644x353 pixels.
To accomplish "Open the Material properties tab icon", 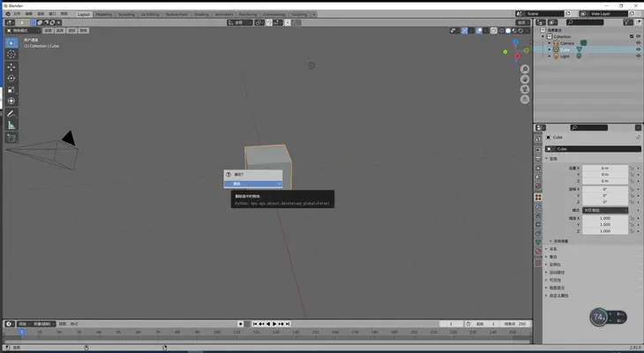I will [x=538, y=252].
